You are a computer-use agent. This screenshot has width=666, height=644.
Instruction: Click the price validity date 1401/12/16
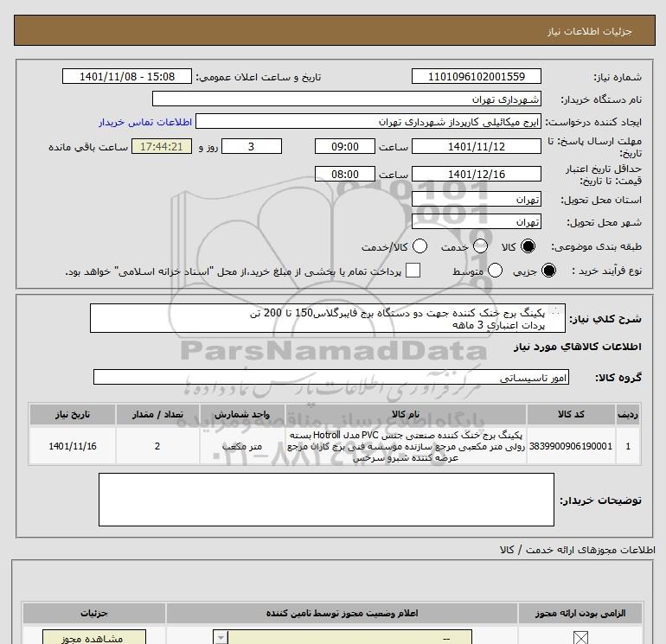[476, 174]
